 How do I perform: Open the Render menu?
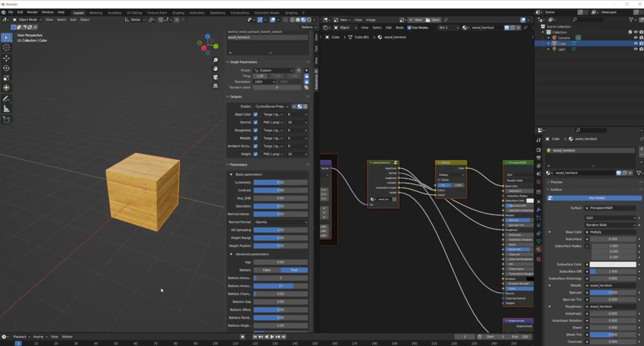tap(32, 12)
